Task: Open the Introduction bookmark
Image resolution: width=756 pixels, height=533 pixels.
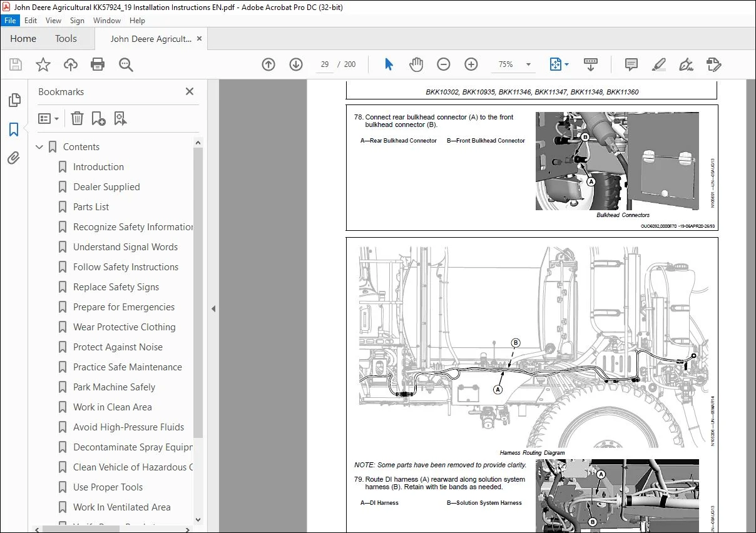Action: pos(98,167)
